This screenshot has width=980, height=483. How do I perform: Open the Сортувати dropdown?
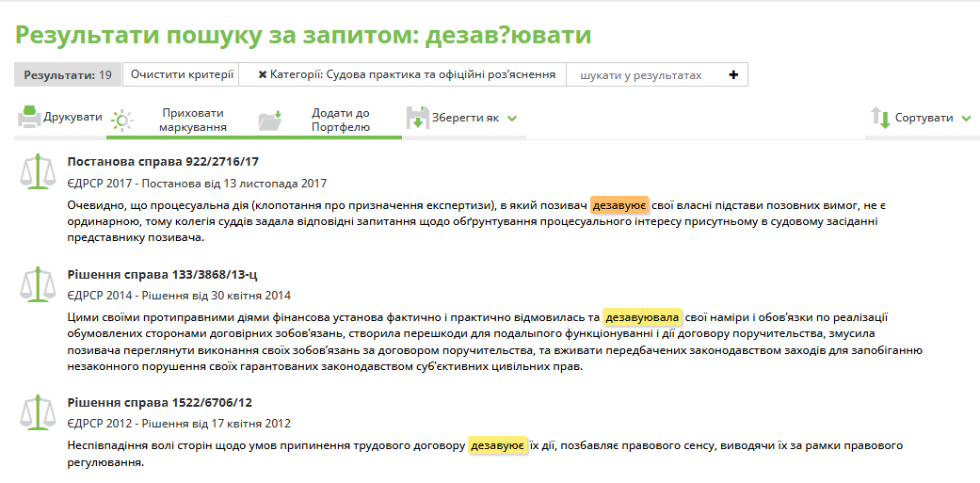pyautogui.click(x=932, y=119)
